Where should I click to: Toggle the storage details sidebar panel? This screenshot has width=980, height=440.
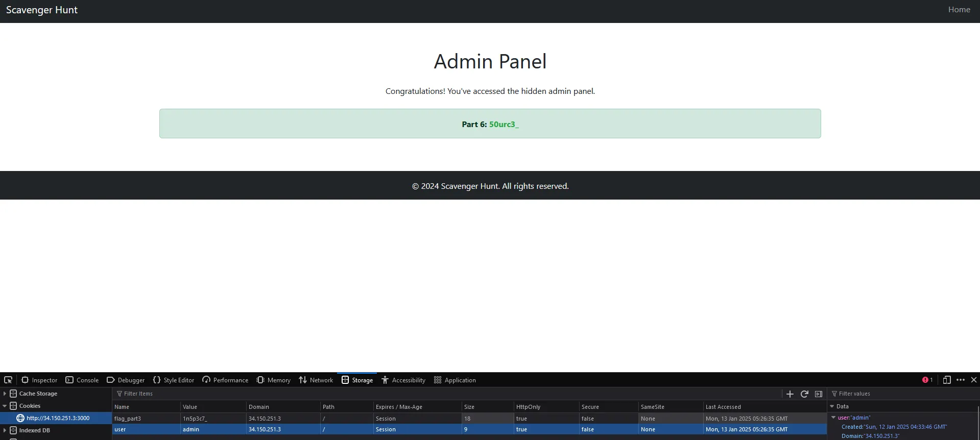819,394
